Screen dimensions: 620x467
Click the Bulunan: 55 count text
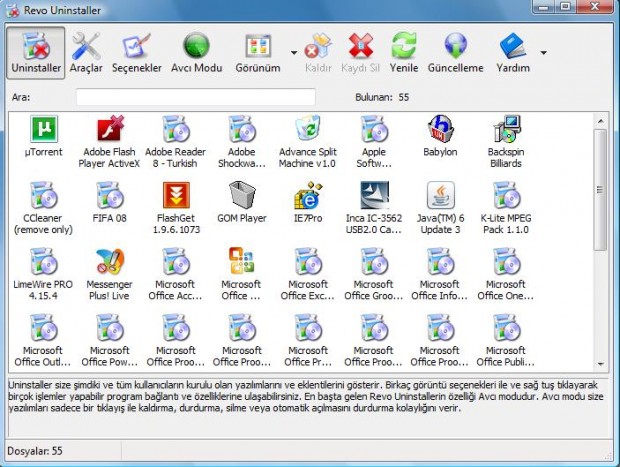[382, 97]
